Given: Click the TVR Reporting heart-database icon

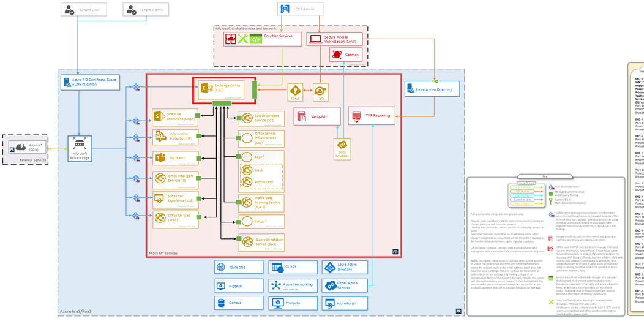Looking at the screenshot, I should pyautogui.click(x=356, y=117).
